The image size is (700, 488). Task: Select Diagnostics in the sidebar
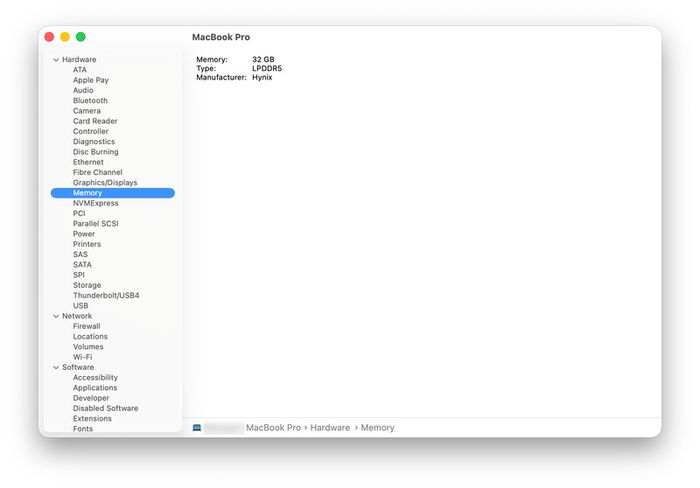pos(94,142)
